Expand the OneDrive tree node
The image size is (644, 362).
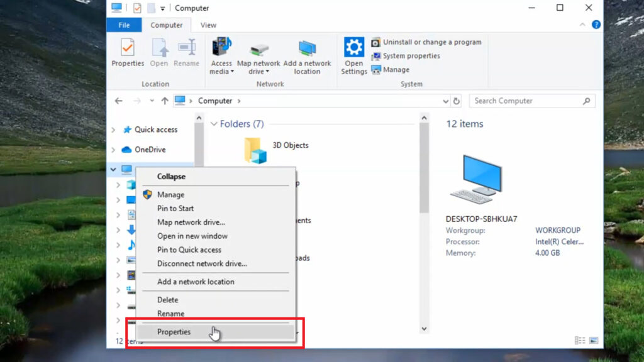(x=113, y=150)
